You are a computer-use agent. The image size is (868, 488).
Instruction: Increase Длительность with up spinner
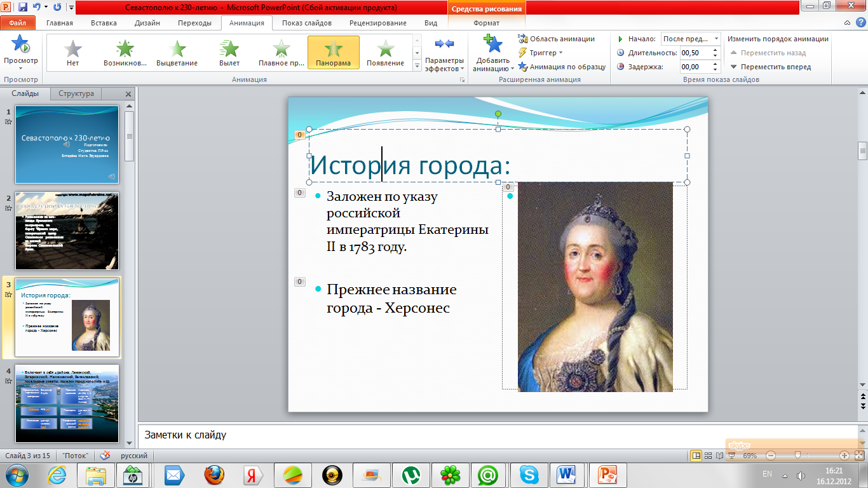point(715,50)
